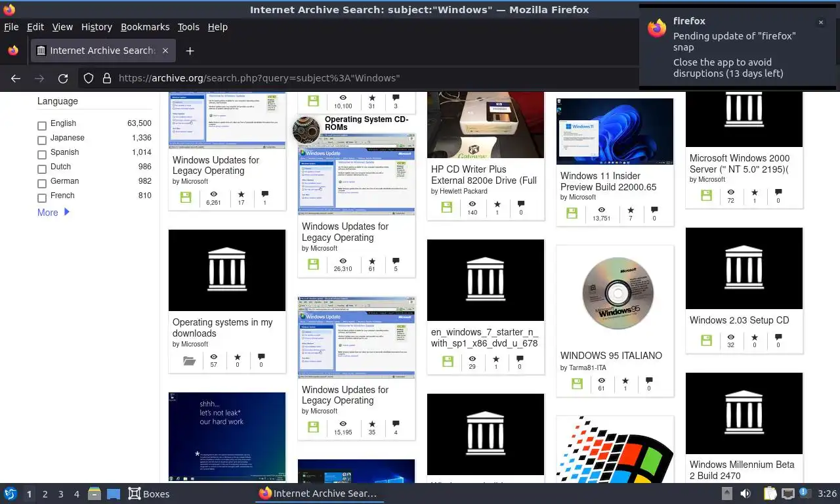Click the star icon under Microsoft Windows 2000 Server
The image size is (840, 504).
(x=755, y=192)
